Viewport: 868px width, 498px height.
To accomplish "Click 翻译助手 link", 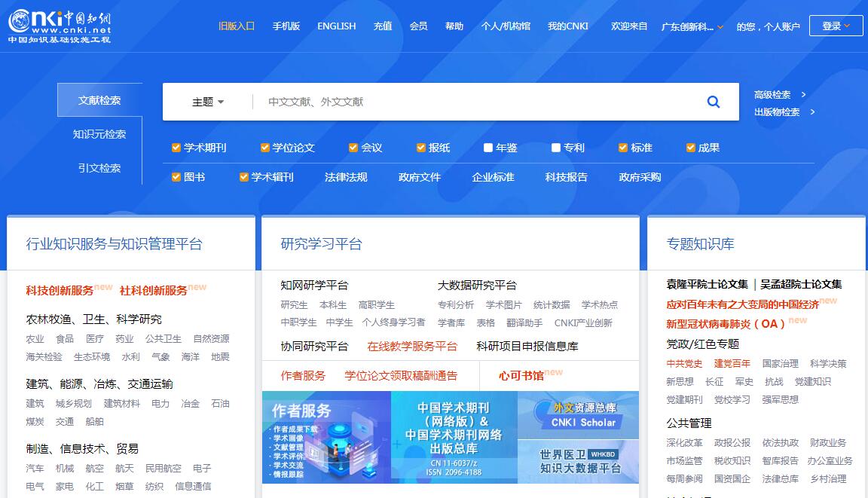I will [524, 322].
